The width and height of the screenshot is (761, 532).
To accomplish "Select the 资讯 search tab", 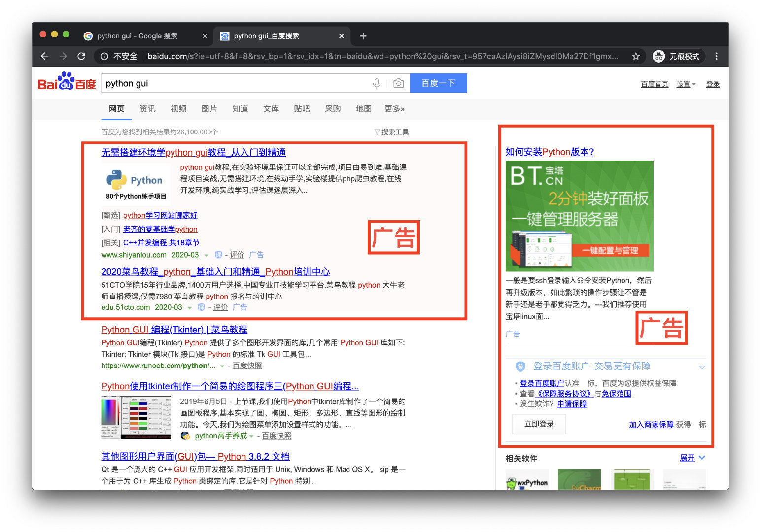I will (147, 109).
